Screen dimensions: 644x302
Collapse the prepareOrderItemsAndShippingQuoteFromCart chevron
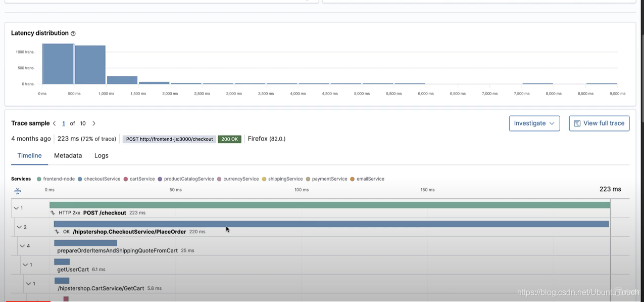pos(22,246)
